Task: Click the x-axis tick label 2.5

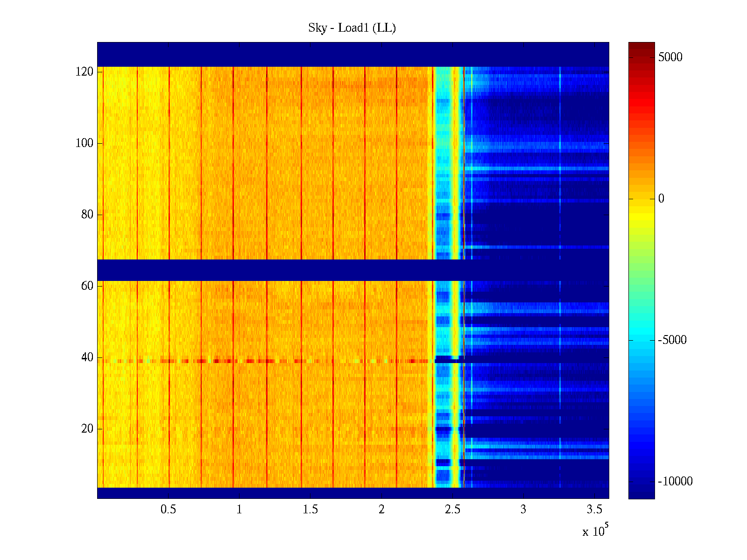Action: (452, 510)
